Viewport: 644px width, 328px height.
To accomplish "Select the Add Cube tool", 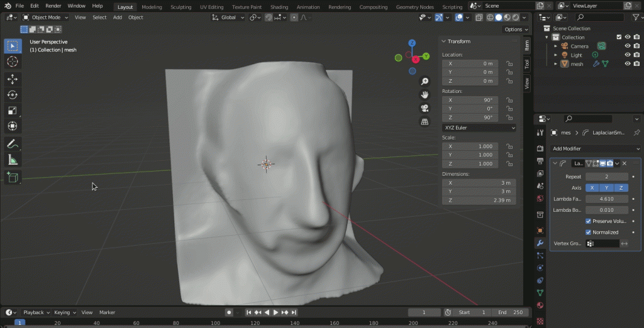I will [13, 177].
